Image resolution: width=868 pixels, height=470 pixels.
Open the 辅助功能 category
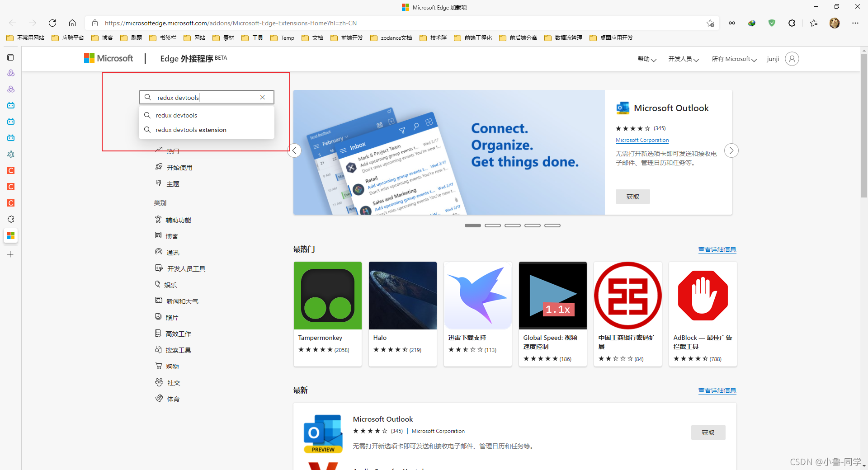coord(173,220)
